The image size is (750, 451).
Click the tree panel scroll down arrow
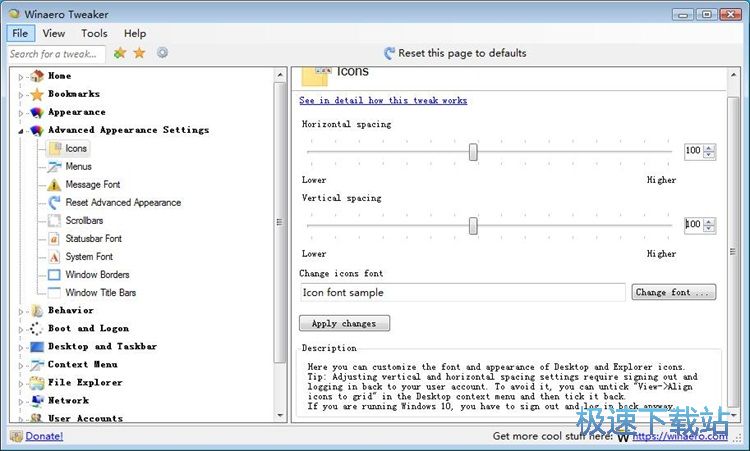click(x=280, y=415)
